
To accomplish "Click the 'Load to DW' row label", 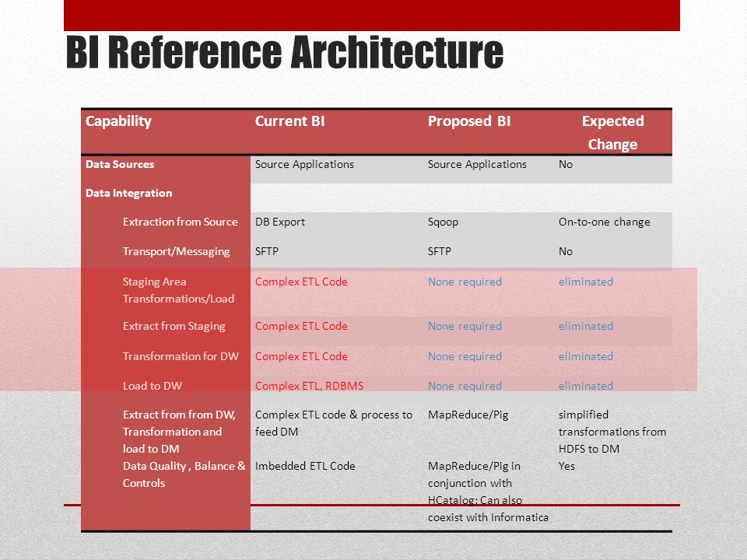I will pos(152,386).
